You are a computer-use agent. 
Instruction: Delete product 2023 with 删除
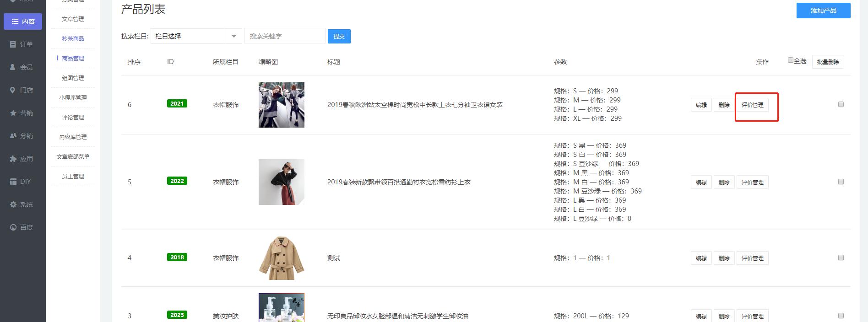724,316
